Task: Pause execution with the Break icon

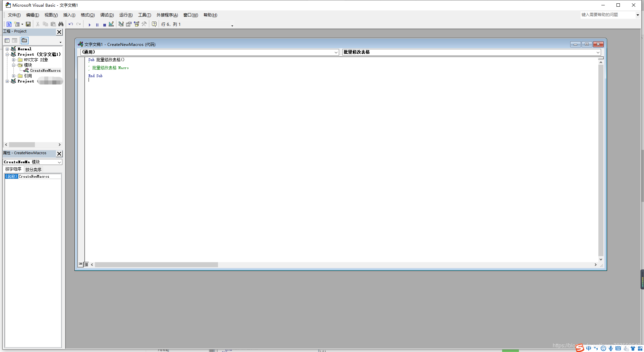Action: 97,24
